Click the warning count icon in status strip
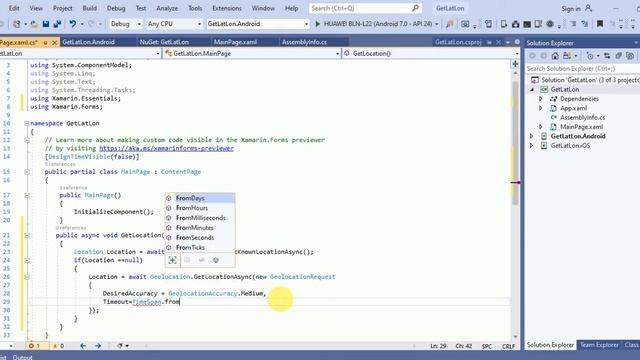Screen dimensions: 640x360 click(55, 346)
